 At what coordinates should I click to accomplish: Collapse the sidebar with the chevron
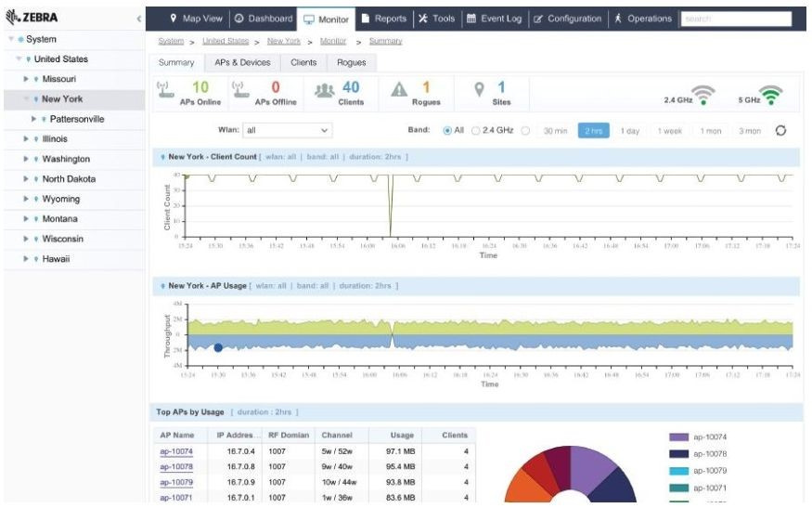point(139,19)
